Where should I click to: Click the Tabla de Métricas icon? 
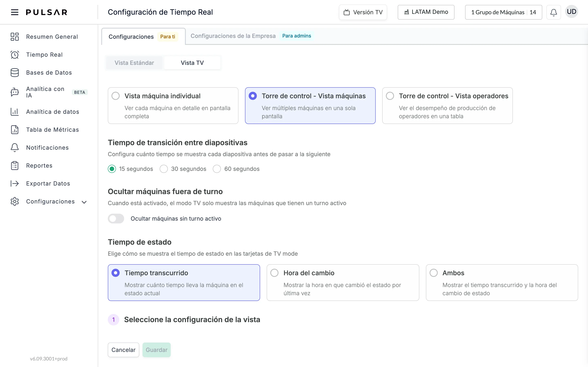[x=14, y=130]
